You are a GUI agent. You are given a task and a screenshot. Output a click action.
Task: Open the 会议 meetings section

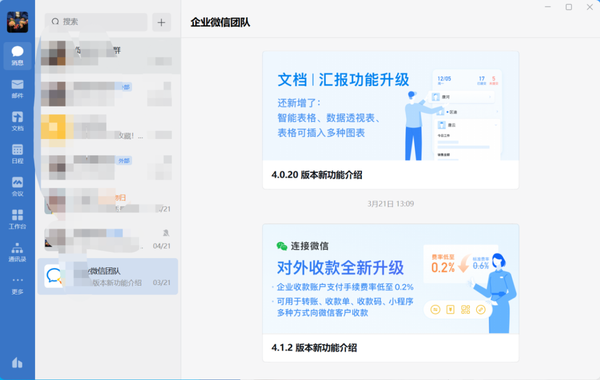click(x=17, y=187)
